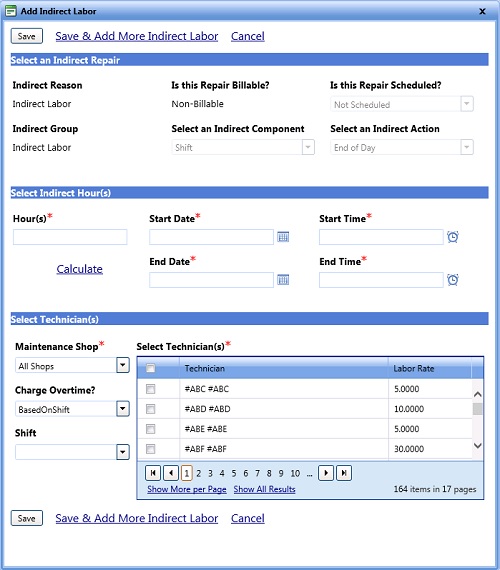This screenshot has height=570, width=500.
Task: Go to technician page 2
Action: pos(199,473)
